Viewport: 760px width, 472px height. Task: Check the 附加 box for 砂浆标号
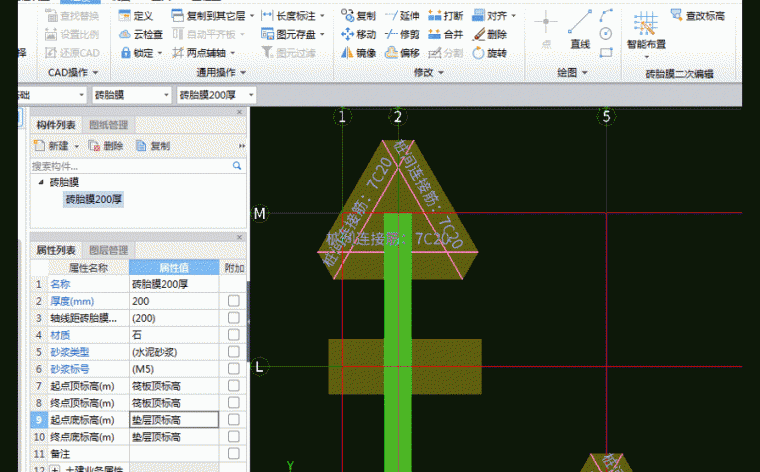pos(233,369)
